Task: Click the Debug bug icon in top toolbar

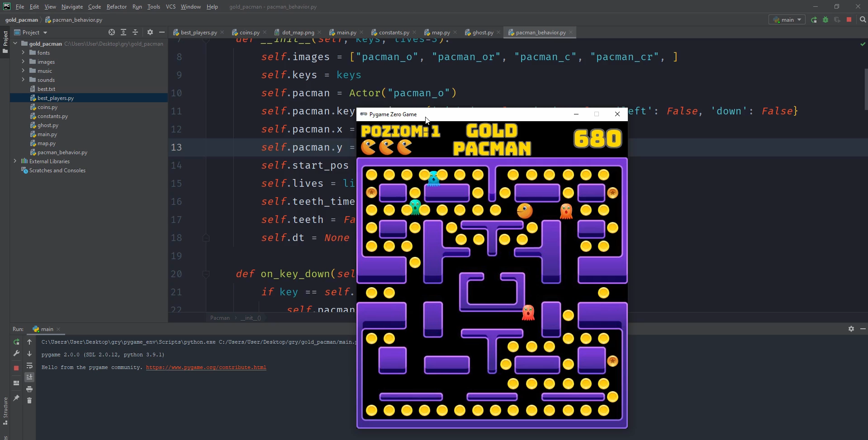Action: coord(825,20)
